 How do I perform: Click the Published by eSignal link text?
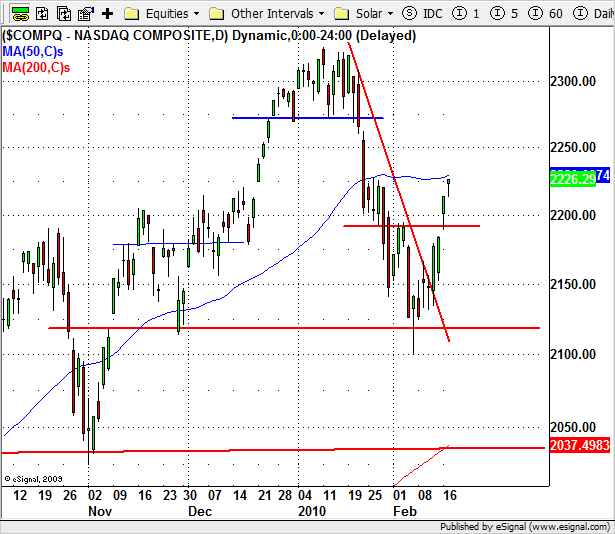(x=525, y=527)
